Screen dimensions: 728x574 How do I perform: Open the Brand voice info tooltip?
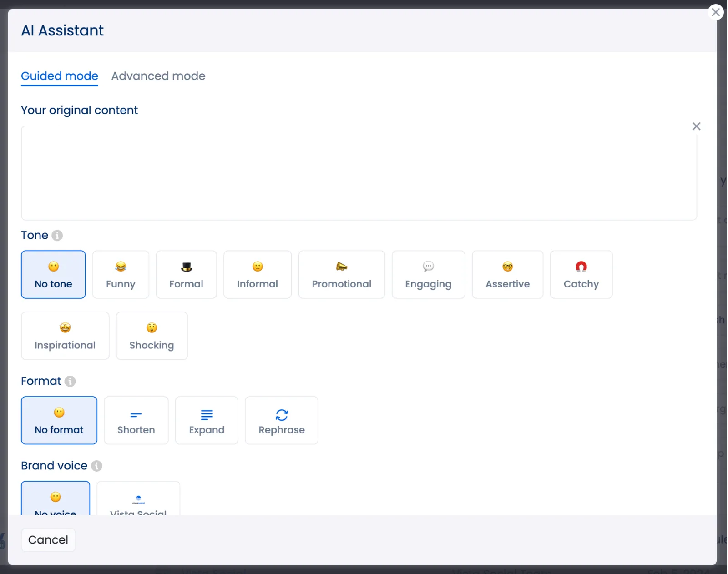point(96,466)
